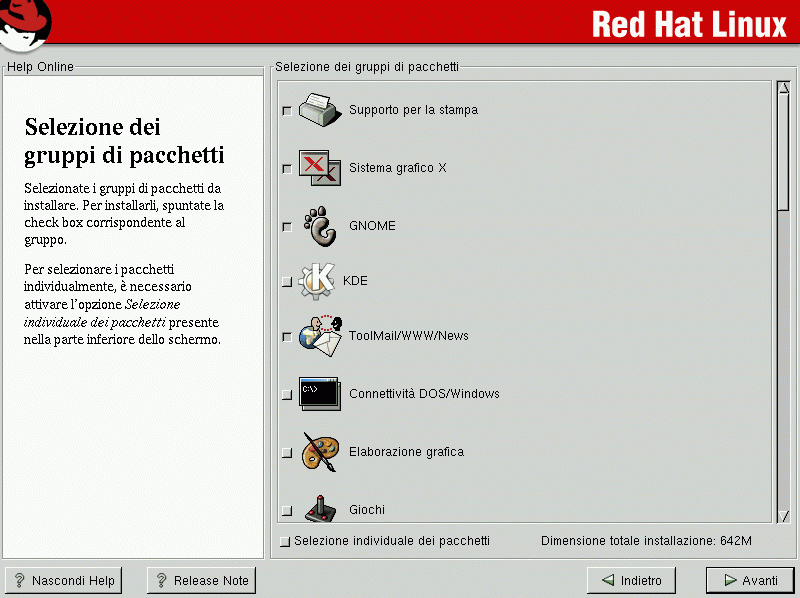The width and height of the screenshot is (800, 598).
Task: Click the KDE gear icon
Action: [x=317, y=281]
